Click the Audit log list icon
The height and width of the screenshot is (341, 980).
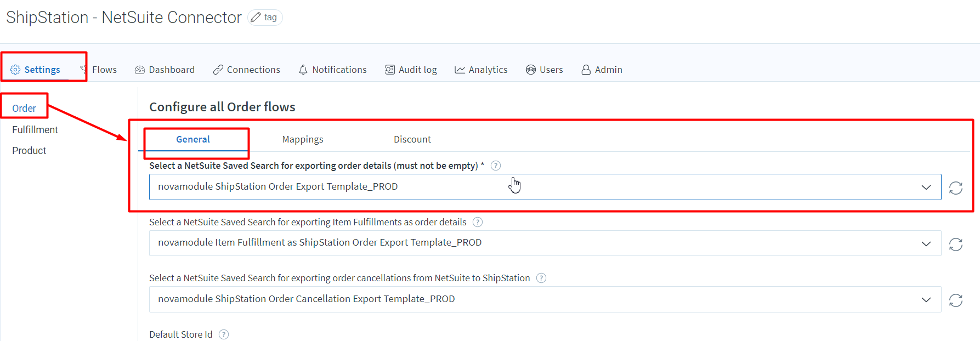[x=390, y=70]
